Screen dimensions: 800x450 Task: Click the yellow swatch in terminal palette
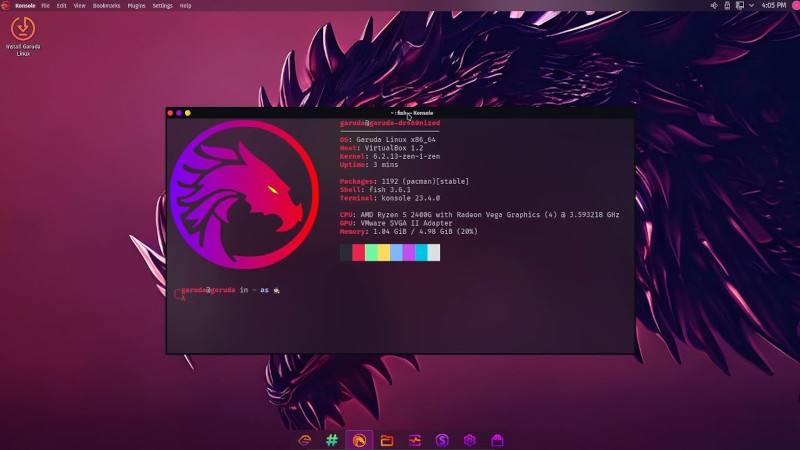click(384, 253)
